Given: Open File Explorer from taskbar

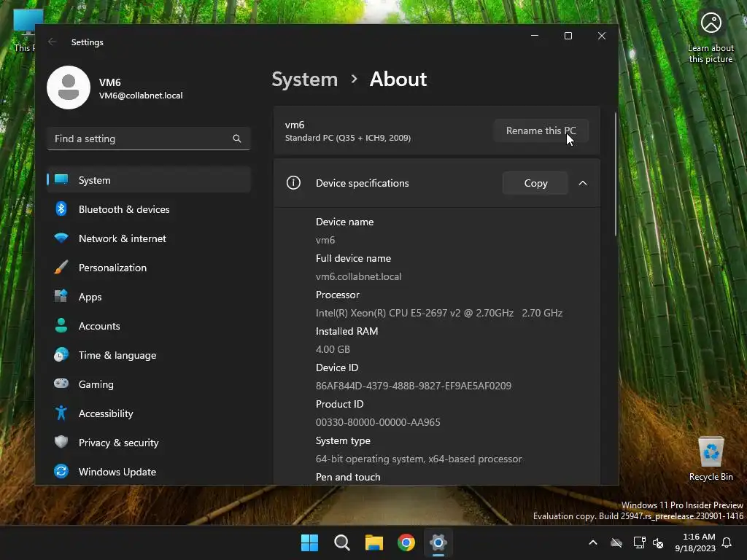Looking at the screenshot, I should 374,542.
